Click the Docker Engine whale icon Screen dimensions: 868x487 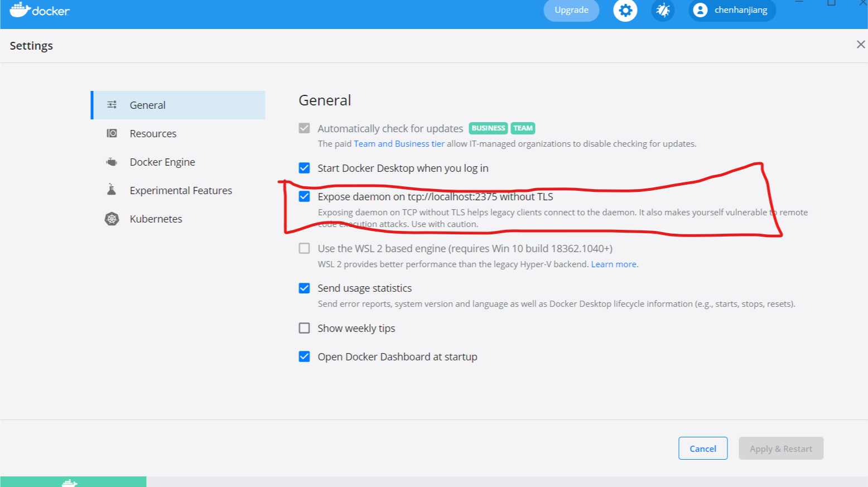click(x=112, y=162)
